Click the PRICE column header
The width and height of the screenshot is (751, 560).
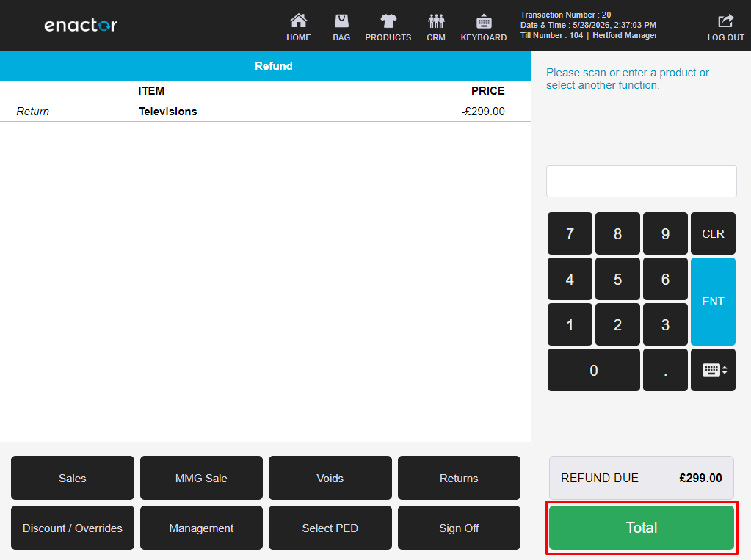487,90
